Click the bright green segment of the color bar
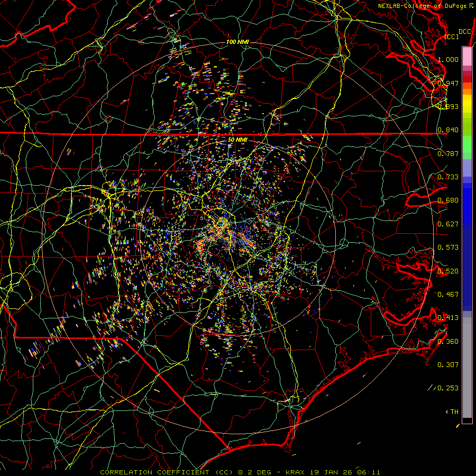The width and height of the screenshot is (476, 476). click(467, 144)
